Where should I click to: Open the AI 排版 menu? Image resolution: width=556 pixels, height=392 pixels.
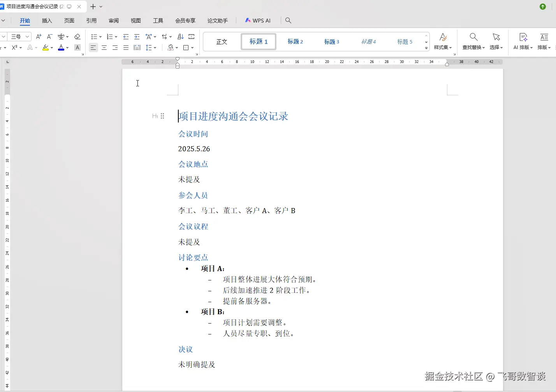coord(523,41)
